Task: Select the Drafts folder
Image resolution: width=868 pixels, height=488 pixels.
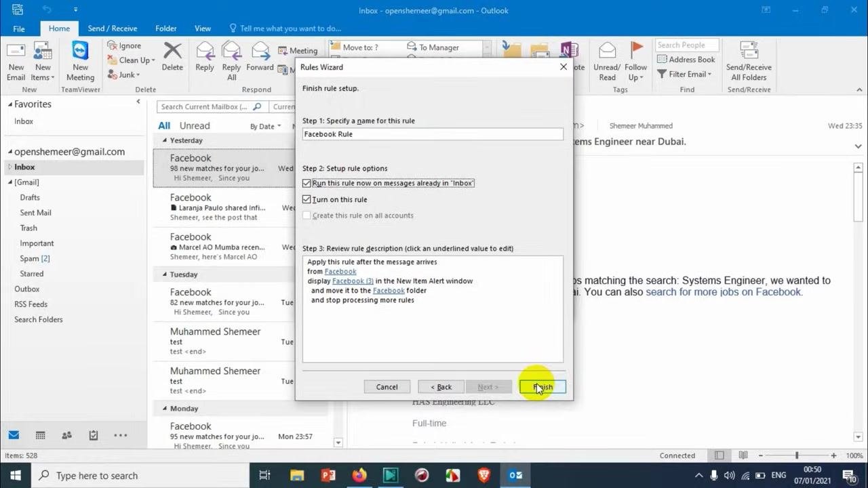Action: click(x=30, y=197)
